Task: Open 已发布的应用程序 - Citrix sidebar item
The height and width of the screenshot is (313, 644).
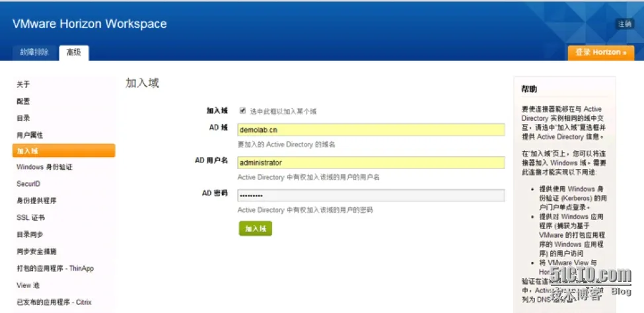Action: coord(54,302)
